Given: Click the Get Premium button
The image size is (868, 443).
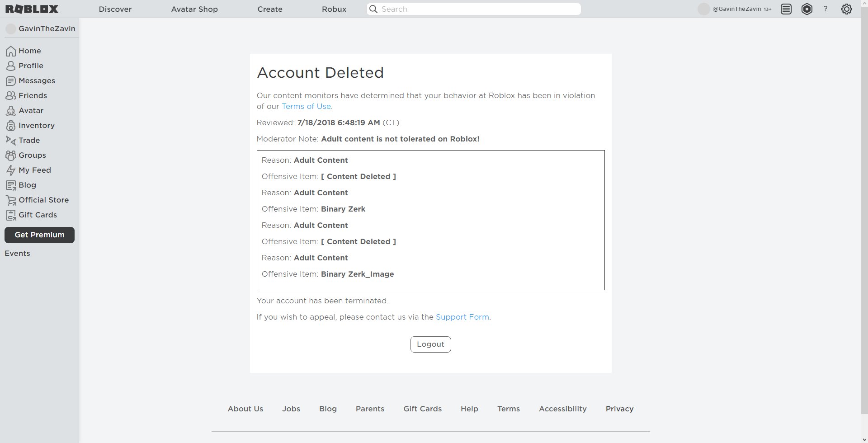Looking at the screenshot, I should [x=39, y=235].
